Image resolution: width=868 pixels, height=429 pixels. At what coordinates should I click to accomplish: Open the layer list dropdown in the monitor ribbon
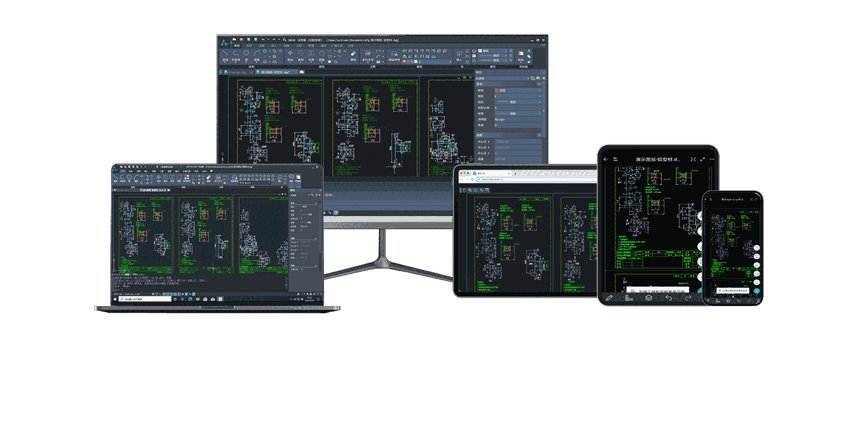pos(427,61)
